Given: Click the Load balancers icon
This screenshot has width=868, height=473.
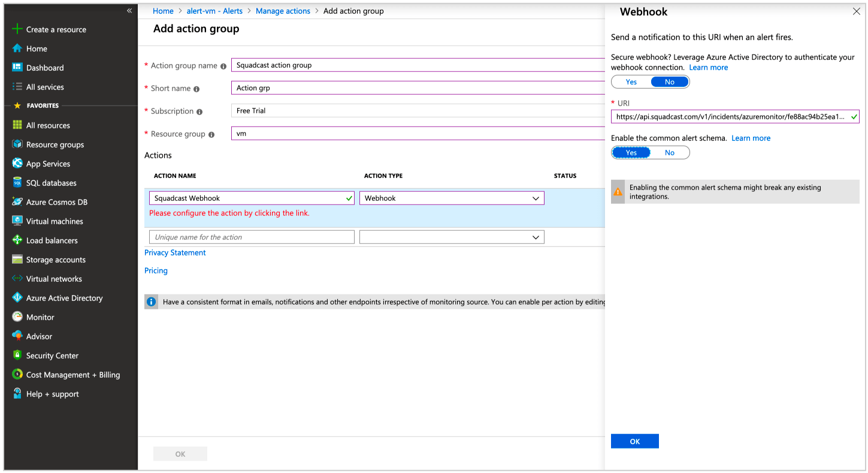Looking at the screenshot, I should [17, 240].
